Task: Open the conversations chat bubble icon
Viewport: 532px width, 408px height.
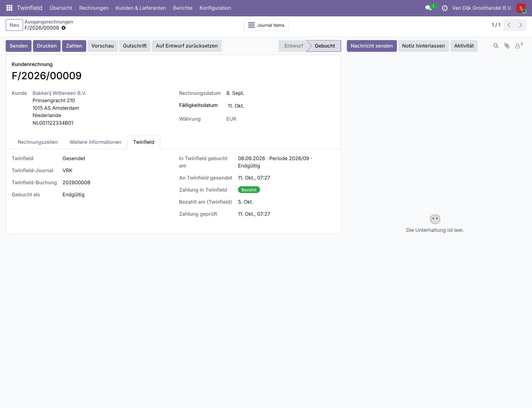Action: (428, 8)
